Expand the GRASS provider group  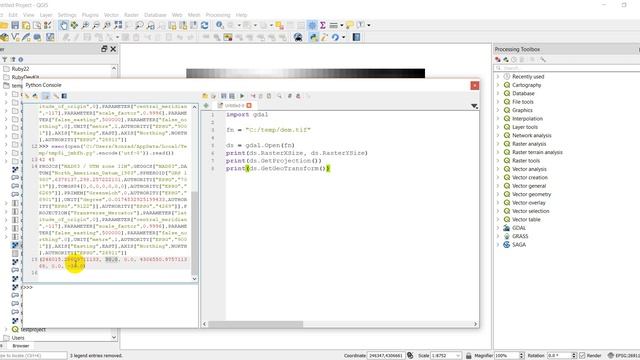[x=498, y=236]
